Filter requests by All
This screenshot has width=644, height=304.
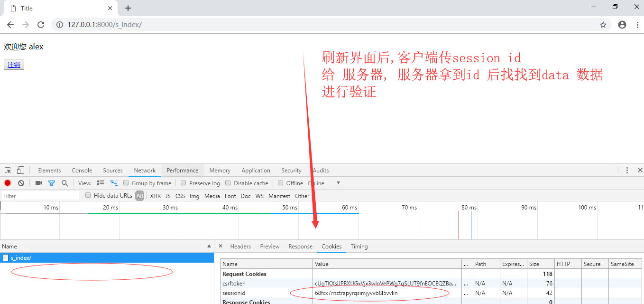pyautogui.click(x=139, y=196)
